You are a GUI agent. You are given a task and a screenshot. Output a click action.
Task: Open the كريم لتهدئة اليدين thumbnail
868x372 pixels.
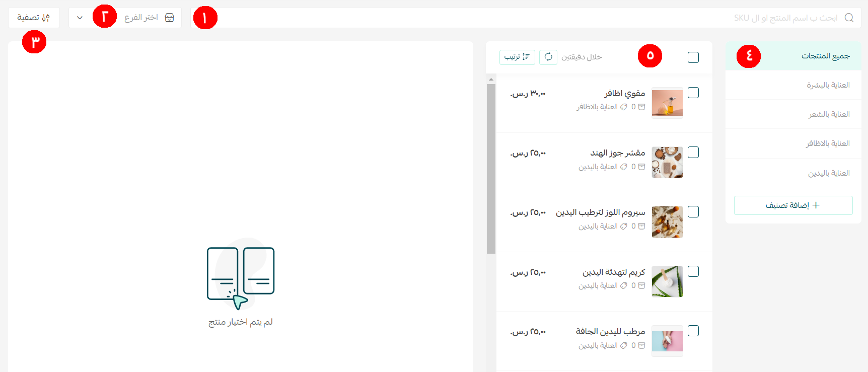667,281
